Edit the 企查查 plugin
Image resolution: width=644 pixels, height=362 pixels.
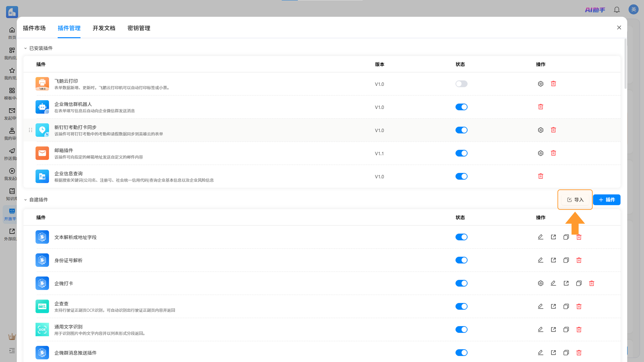coord(541,306)
